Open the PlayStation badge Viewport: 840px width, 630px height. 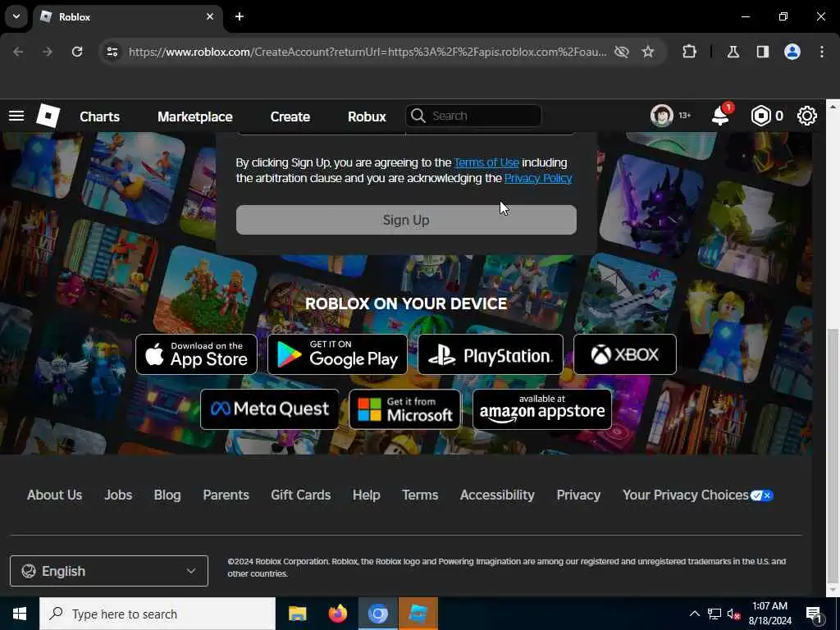491,354
